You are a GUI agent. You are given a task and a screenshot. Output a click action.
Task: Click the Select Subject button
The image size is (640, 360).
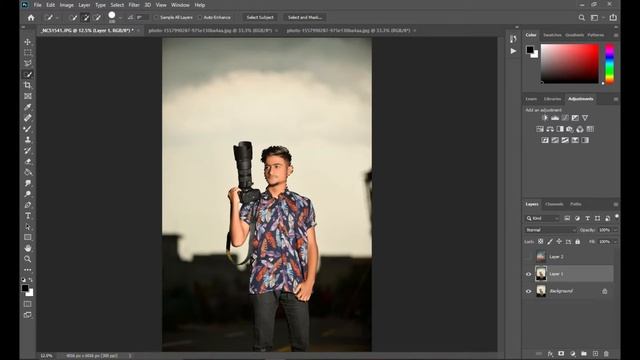[260, 18]
